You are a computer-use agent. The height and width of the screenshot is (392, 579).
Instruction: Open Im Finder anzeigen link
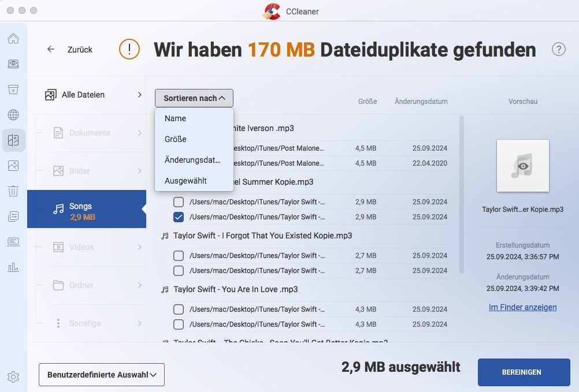click(x=522, y=307)
